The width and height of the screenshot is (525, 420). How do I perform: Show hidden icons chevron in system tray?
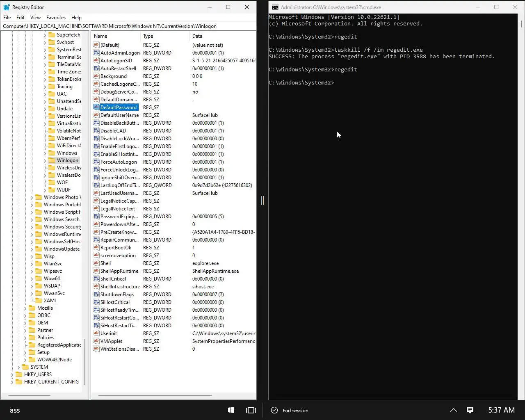point(454,410)
